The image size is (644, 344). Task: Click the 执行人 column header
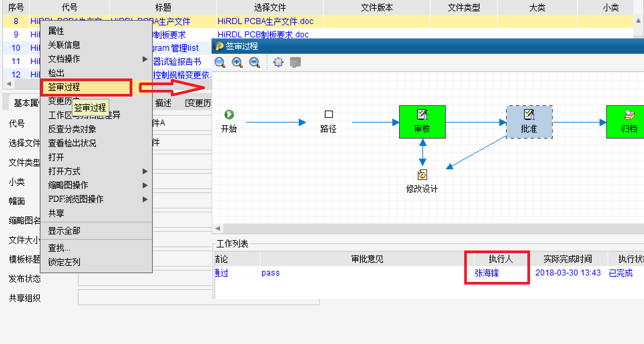coord(501,259)
